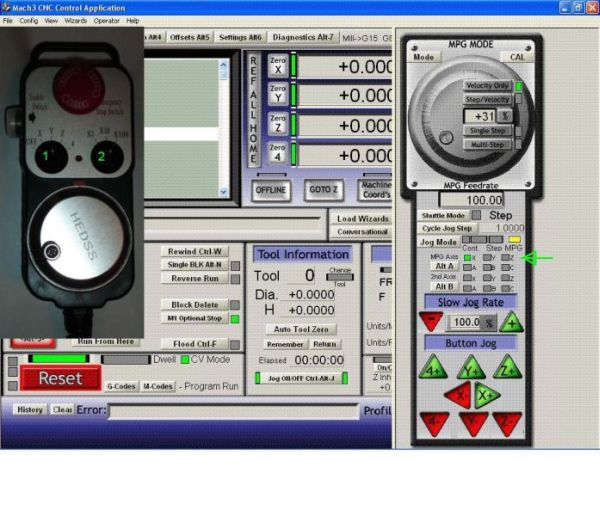Toggle CV Mode indicator
Viewport: 600px width, 516px height.
coord(185,360)
